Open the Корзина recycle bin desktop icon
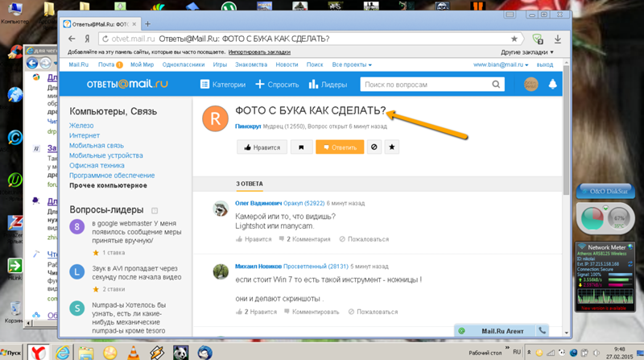Screen dimensions: 644x360 click(14, 312)
